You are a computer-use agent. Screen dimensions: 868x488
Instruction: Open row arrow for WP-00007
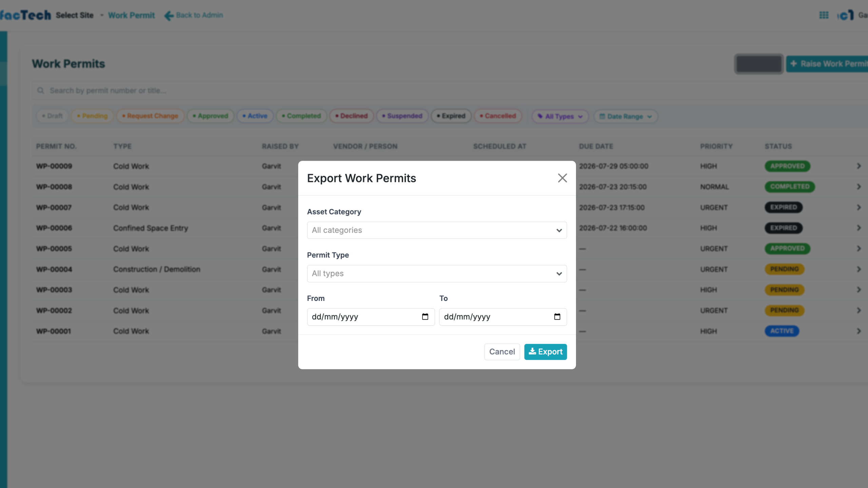pos(859,207)
